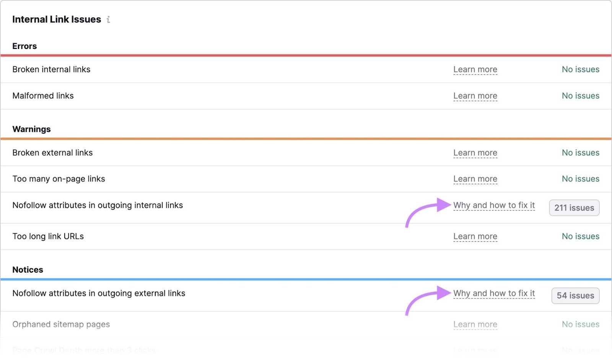Viewport: 612px width, 364px height.
Task: Click the Warnings section heading
Action: (31, 129)
